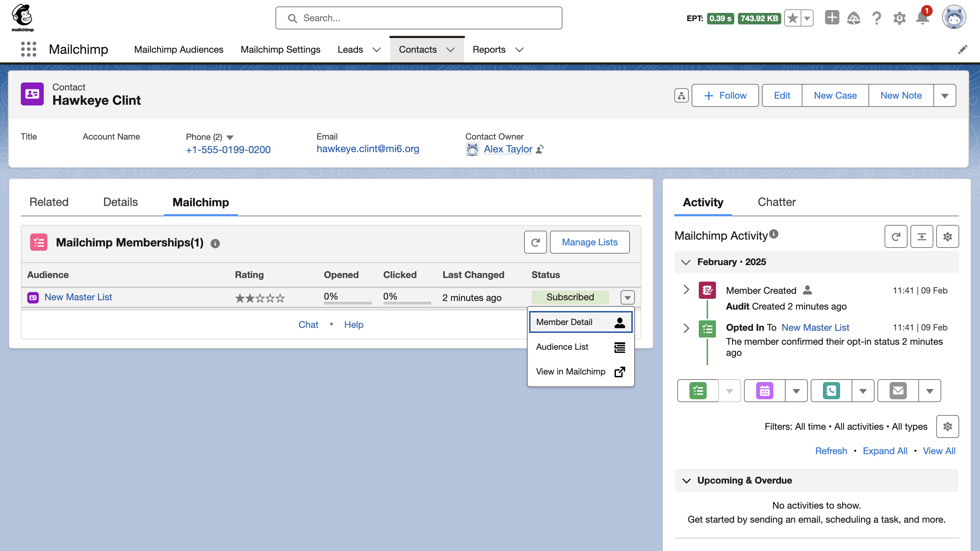Click the New Case button

[835, 95]
